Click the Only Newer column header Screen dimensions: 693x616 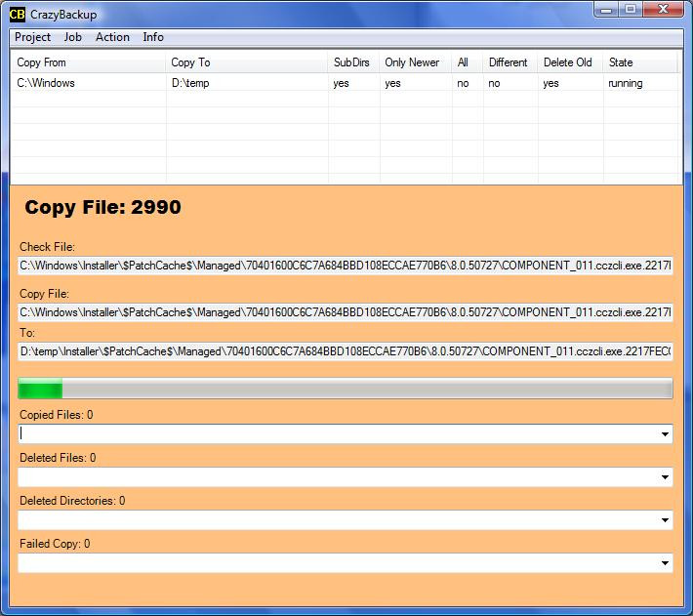coord(415,62)
